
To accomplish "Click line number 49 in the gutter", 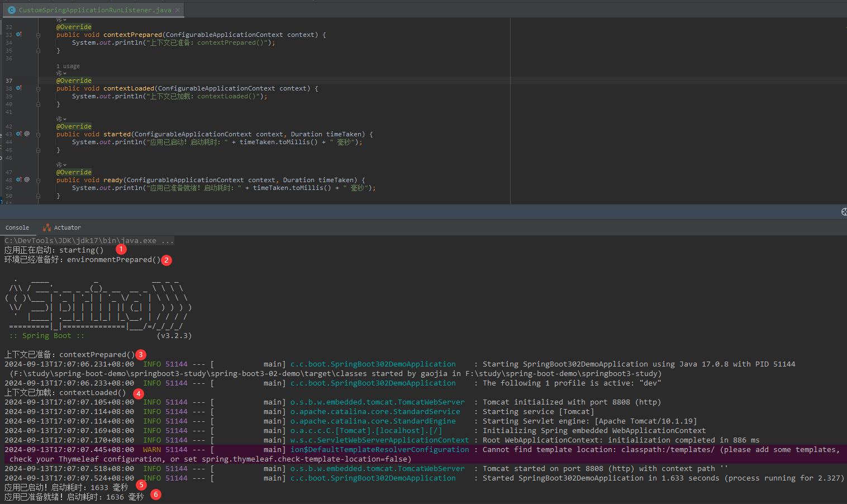I will click(9, 188).
